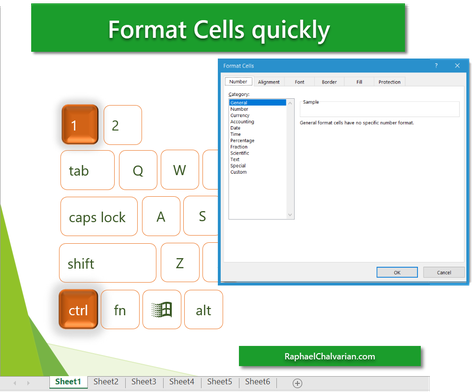Select Time category
The height and width of the screenshot is (392, 475).
pyautogui.click(x=257, y=134)
